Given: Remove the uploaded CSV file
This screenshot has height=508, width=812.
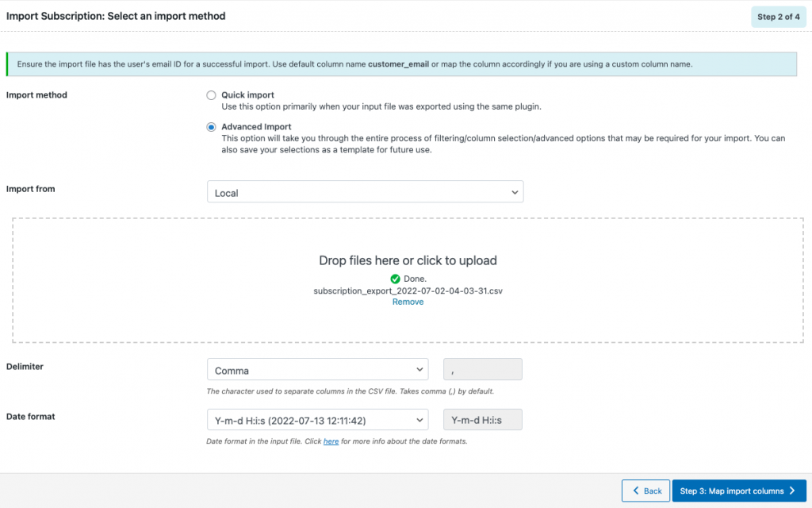Looking at the screenshot, I should (408, 302).
